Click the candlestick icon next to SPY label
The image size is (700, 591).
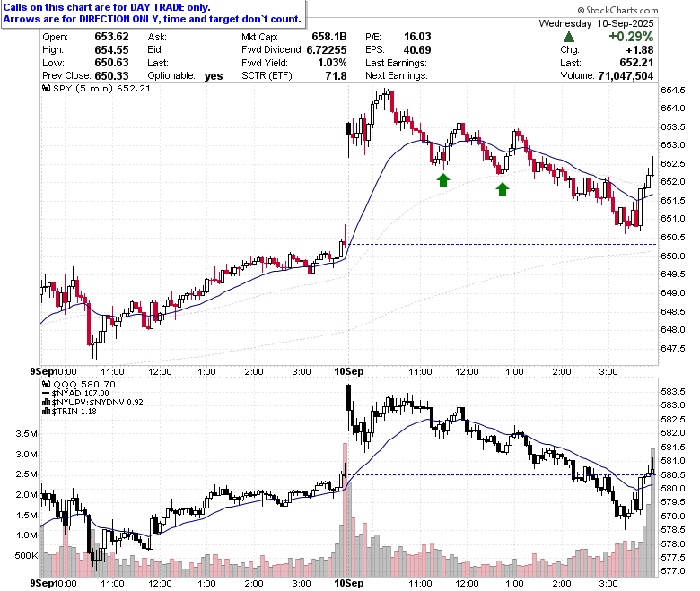pos(46,88)
